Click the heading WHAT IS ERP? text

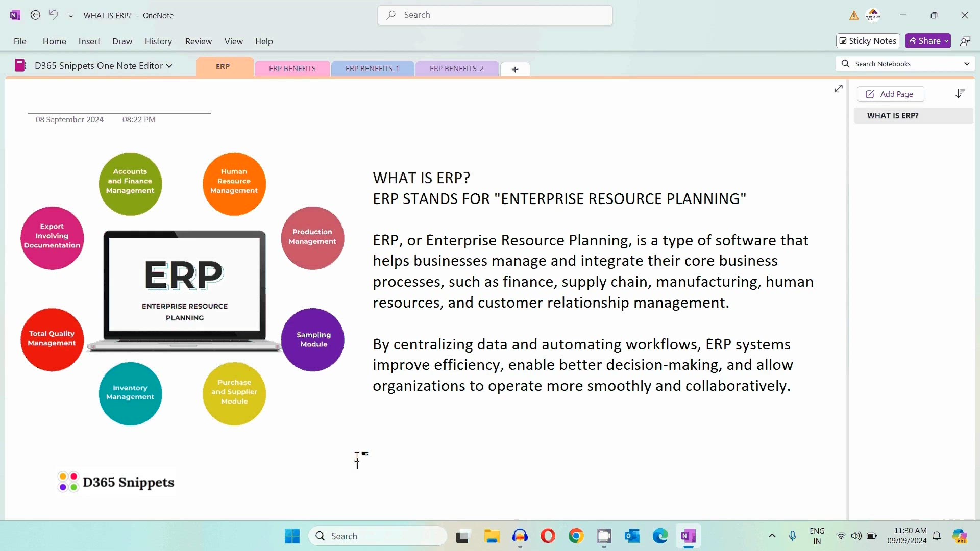(x=421, y=178)
